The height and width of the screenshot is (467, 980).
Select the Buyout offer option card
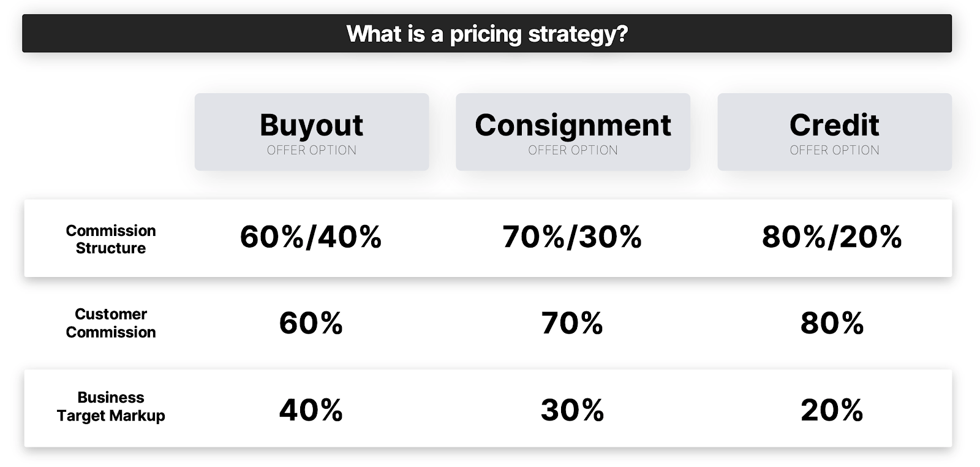311,132
